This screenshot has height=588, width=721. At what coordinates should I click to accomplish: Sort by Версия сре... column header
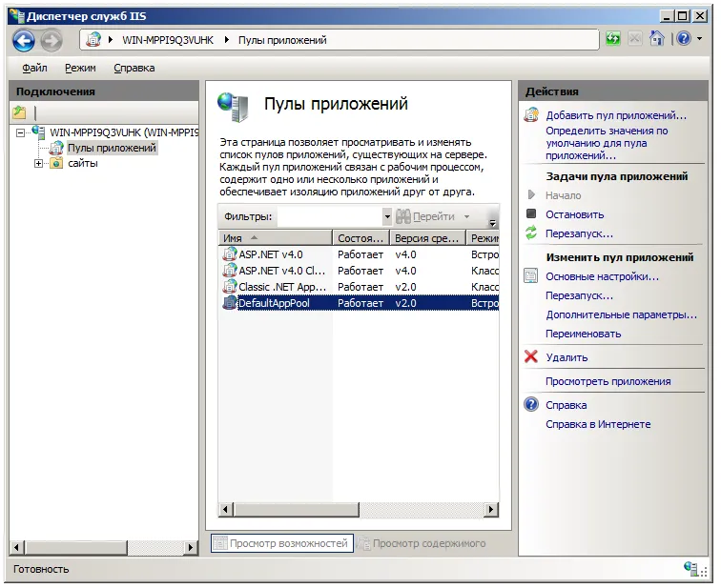pos(427,238)
